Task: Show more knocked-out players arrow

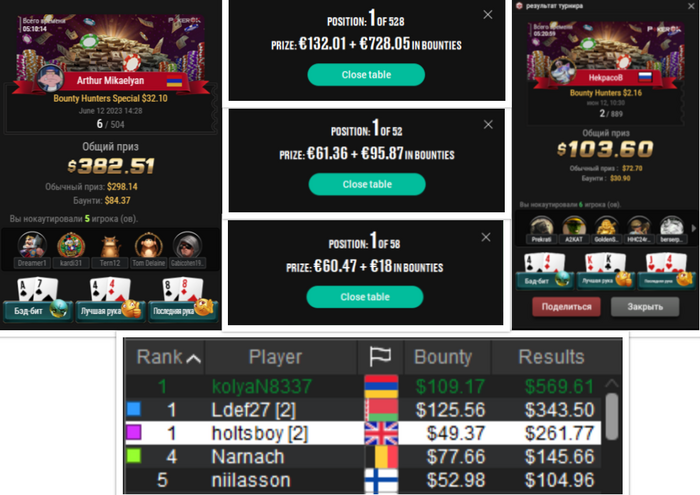Action: click(x=693, y=228)
